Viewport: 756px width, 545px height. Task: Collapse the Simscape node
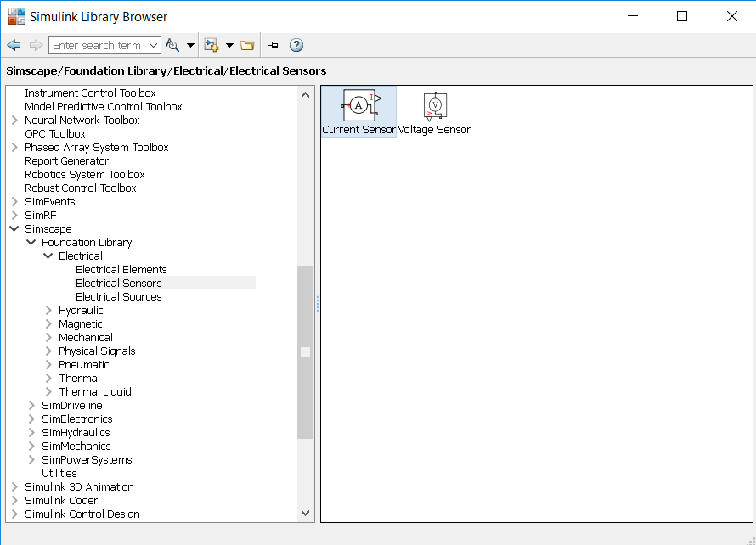point(14,229)
